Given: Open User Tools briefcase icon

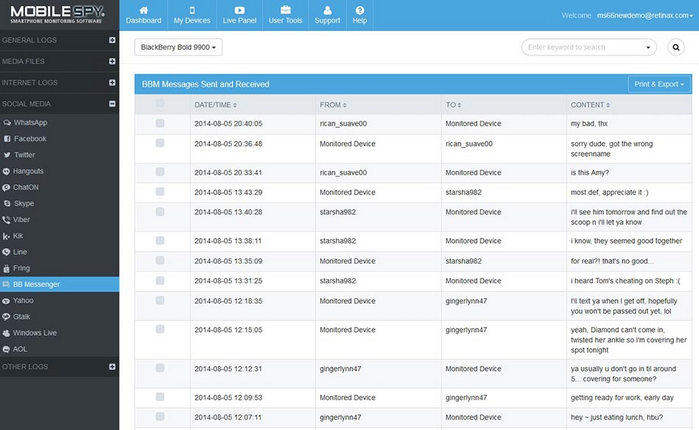Looking at the screenshot, I should 285,10.
